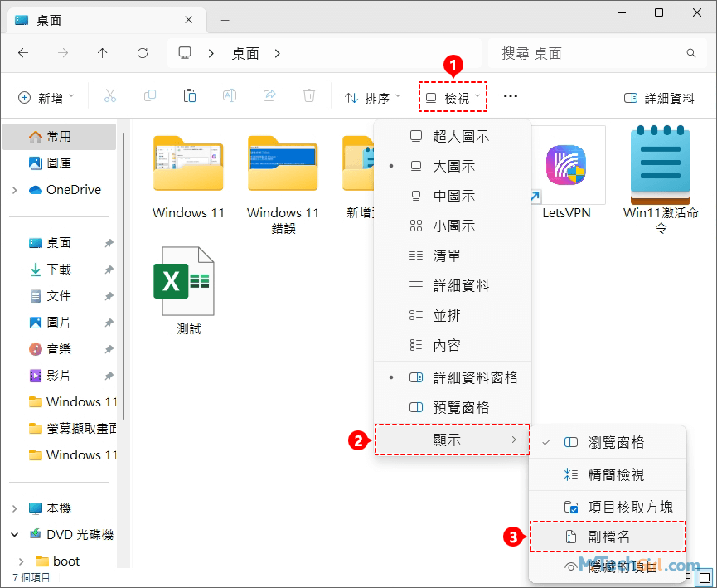Click the Delete (trash) icon
The image size is (717, 588).
308,95
